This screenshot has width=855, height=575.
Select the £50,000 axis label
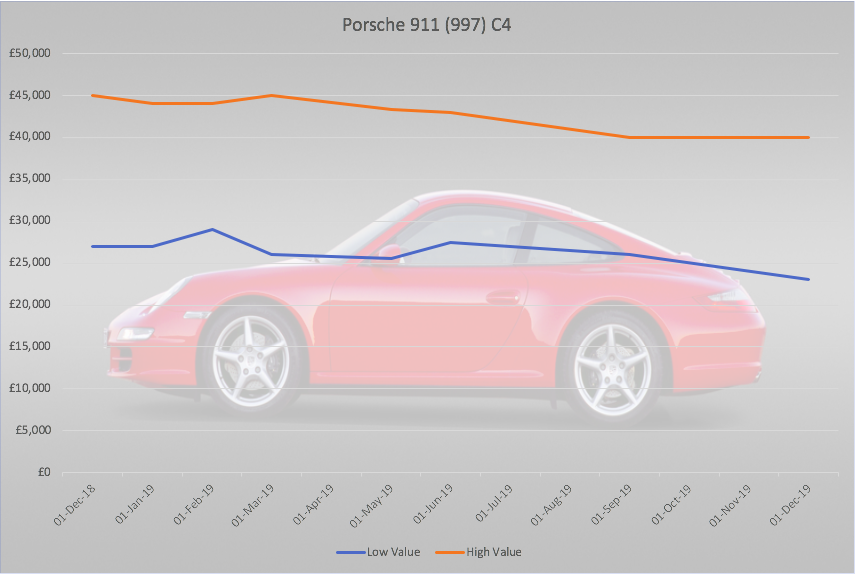[30, 53]
